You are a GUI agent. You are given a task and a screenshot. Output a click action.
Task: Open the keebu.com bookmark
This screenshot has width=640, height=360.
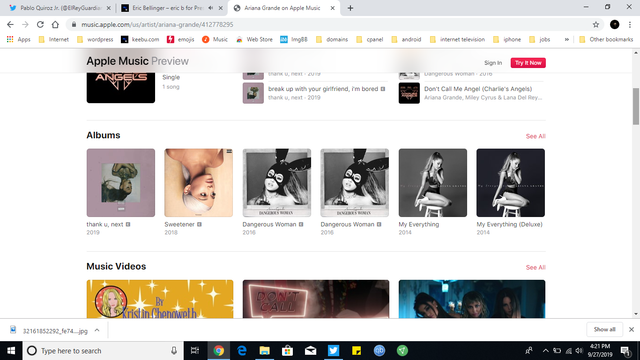pos(140,39)
